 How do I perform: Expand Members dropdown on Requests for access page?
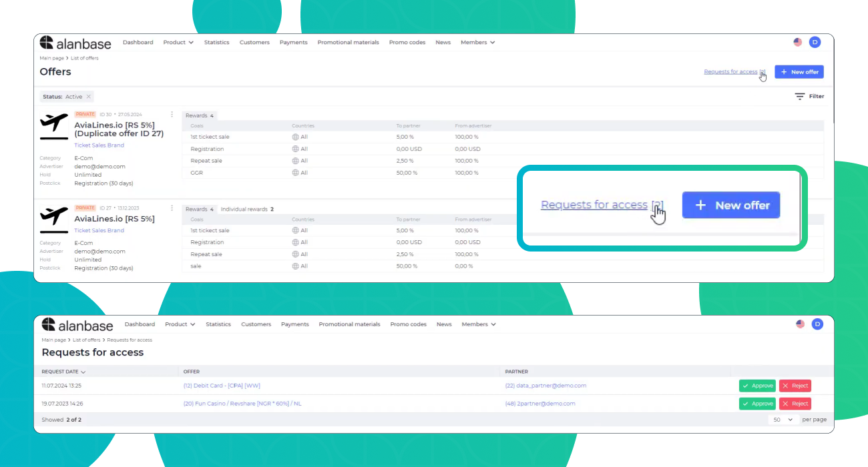(x=479, y=325)
